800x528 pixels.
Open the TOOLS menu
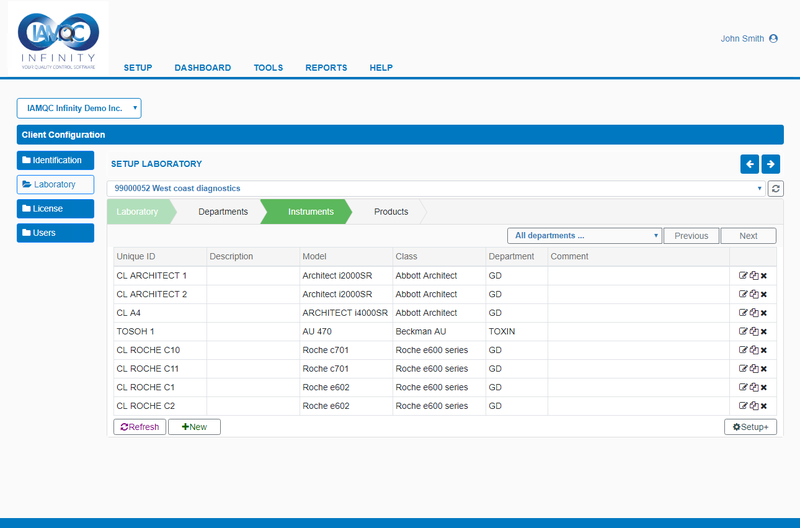(268, 68)
